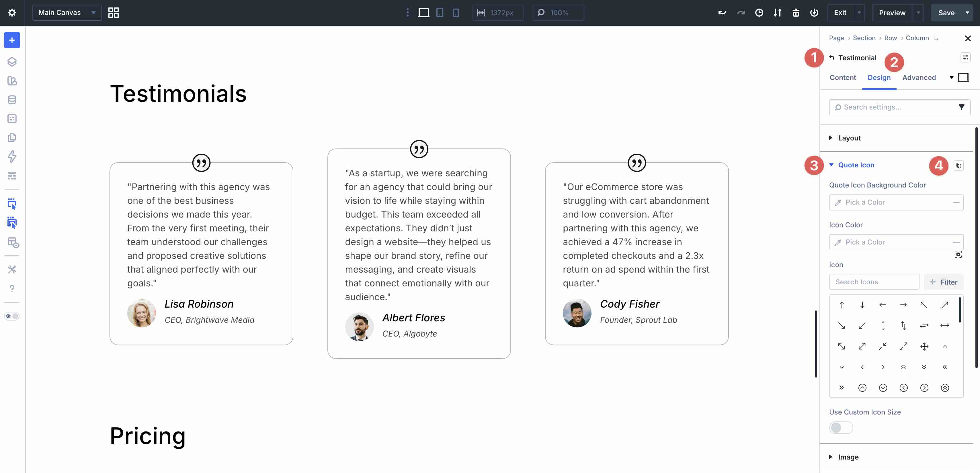Collapse the Quote Icon section
980x473 pixels.
[831, 165]
